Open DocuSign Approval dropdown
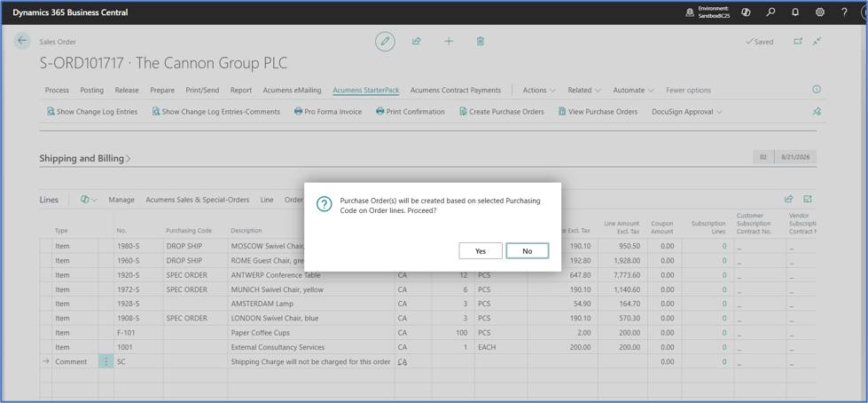868x403 pixels. point(687,112)
